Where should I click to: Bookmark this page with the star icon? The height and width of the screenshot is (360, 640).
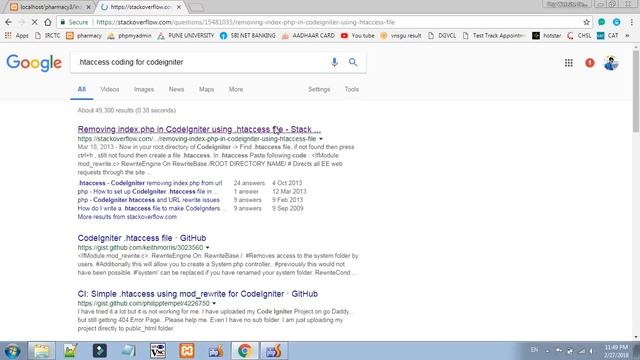click(x=587, y=22)
